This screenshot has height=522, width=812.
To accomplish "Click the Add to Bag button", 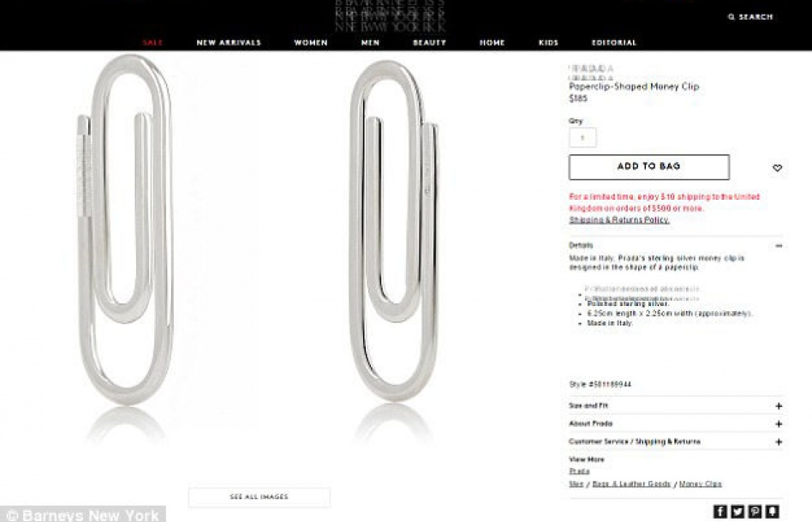I will [649, 167].
